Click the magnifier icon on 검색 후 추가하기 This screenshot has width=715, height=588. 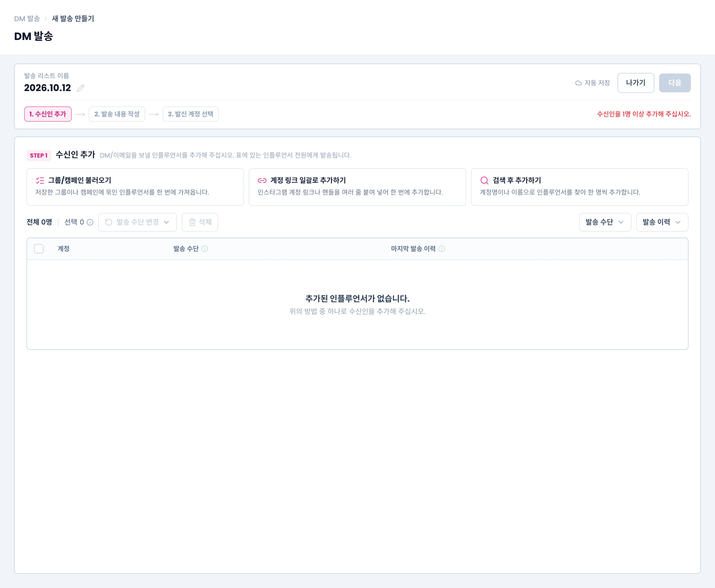tap(484, 180)
